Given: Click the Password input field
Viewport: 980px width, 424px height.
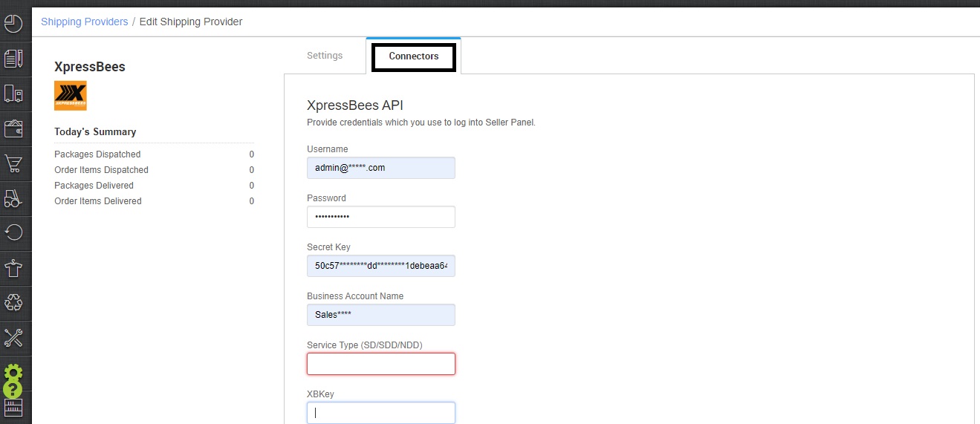Looking at the screenshot, I should point(381,217).
